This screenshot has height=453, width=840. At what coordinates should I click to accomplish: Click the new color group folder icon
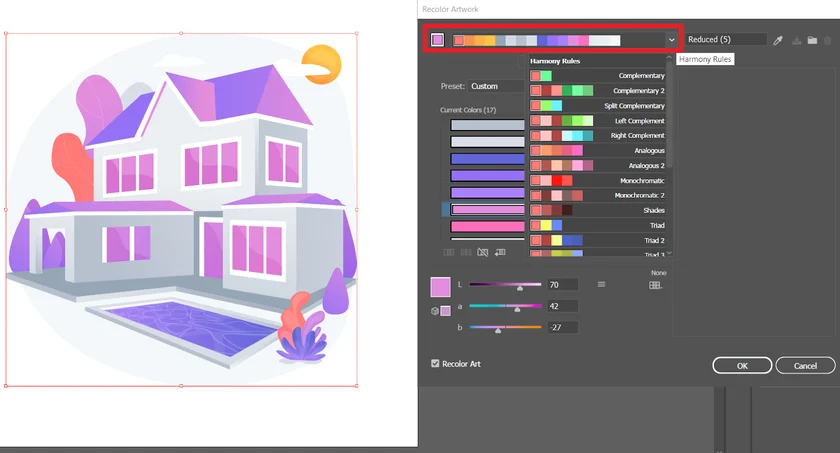click(812, 40)
